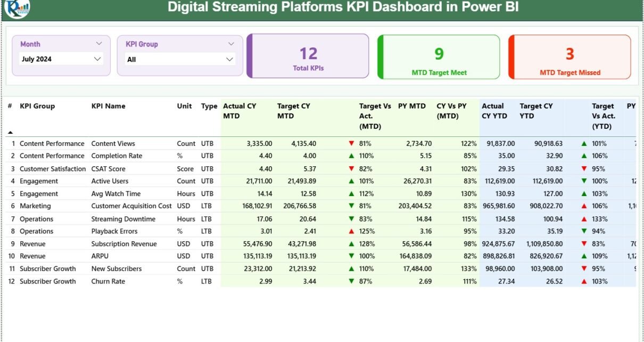Open the KPI Group dropdown showing All
This screenshot has height=342, width=644.
pyautogui.click(x=229, y=60)
